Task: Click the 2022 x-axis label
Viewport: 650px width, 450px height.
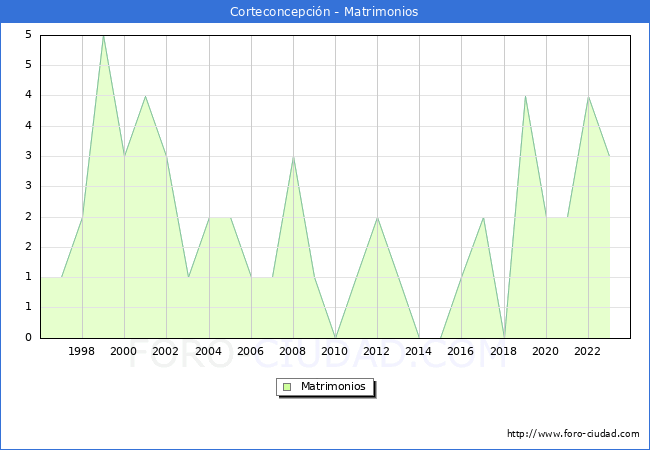Action: (x=587, y=351)
